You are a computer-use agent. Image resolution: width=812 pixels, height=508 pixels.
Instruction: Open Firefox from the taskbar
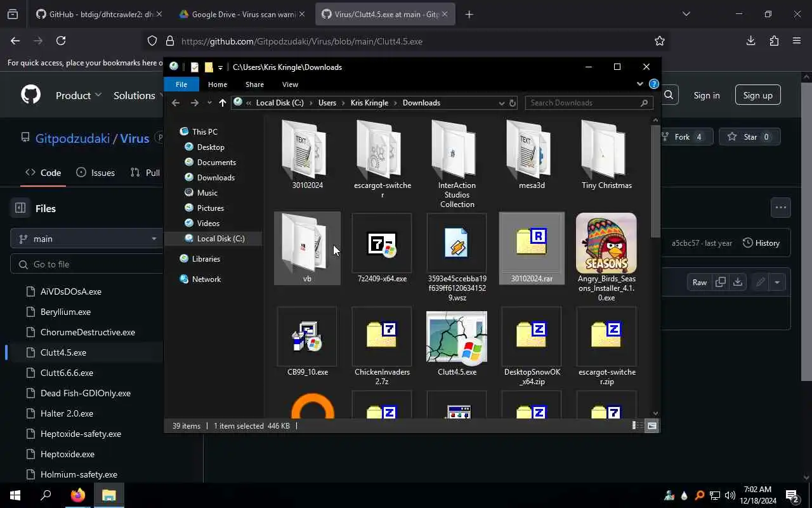pos(77,495)
